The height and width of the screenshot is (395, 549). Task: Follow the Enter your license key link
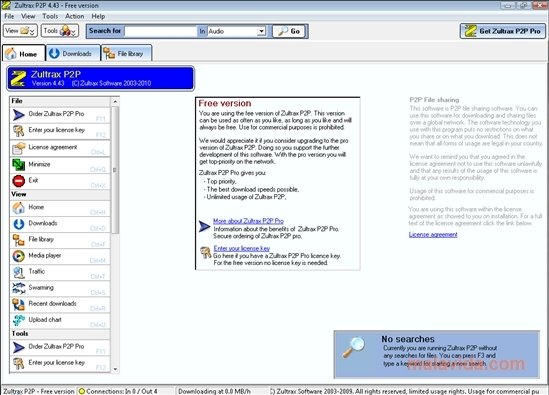242,248
